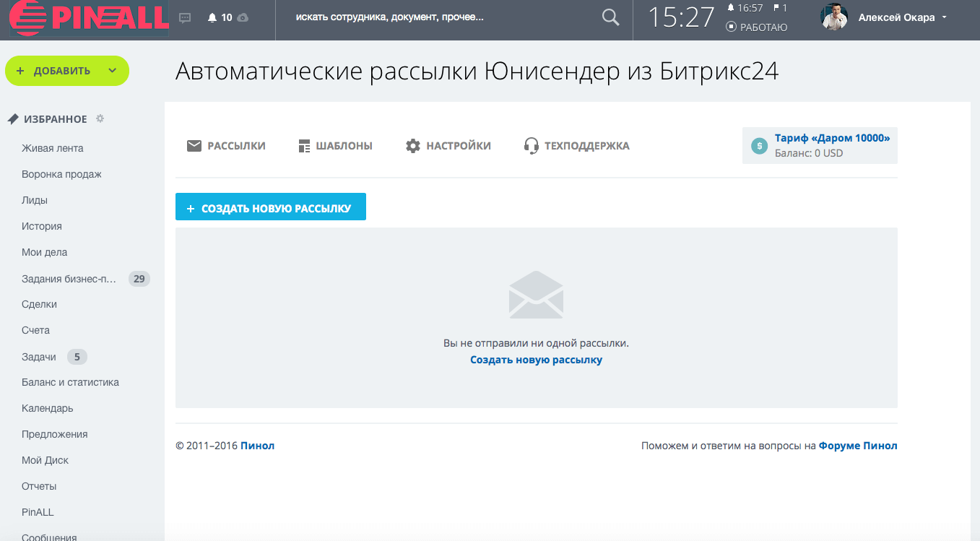Screen dimensions: 980x541
Task: Open user menu arrow by Алексей Окара
Action: coord(945,18)
